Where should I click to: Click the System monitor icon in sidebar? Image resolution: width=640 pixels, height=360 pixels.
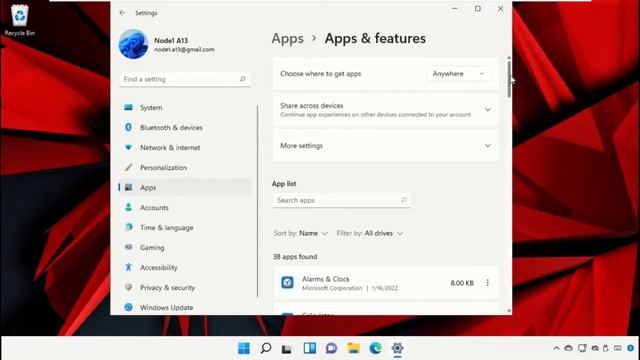tap(128, 107)
